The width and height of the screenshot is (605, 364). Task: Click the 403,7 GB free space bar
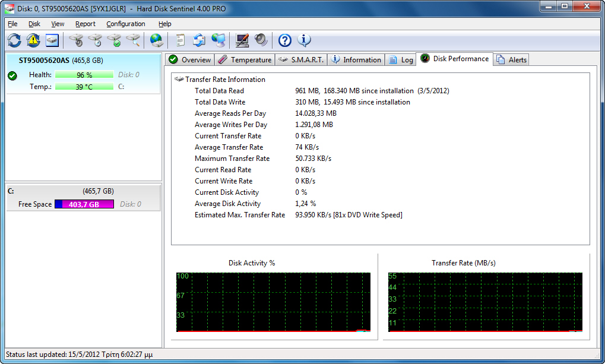84,204
